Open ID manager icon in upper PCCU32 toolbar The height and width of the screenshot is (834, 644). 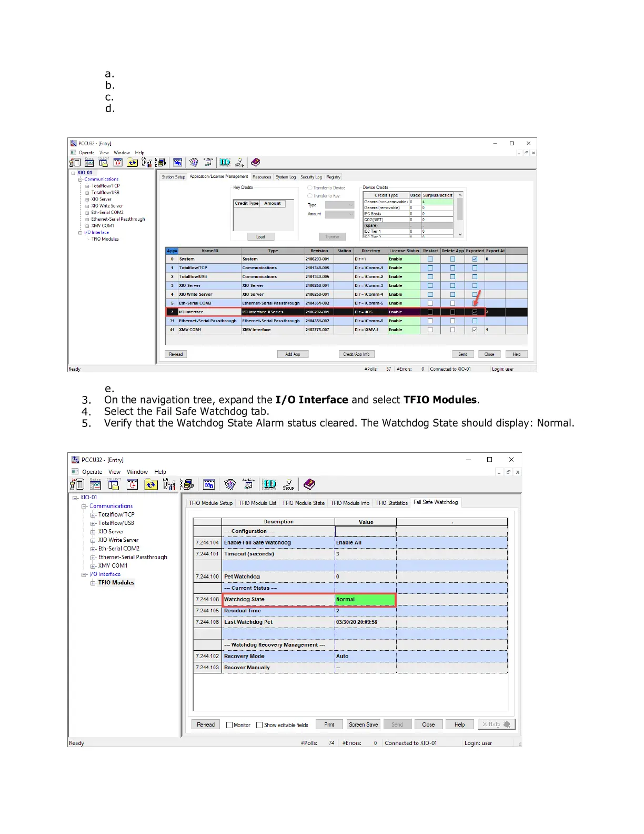pos(225,162)
